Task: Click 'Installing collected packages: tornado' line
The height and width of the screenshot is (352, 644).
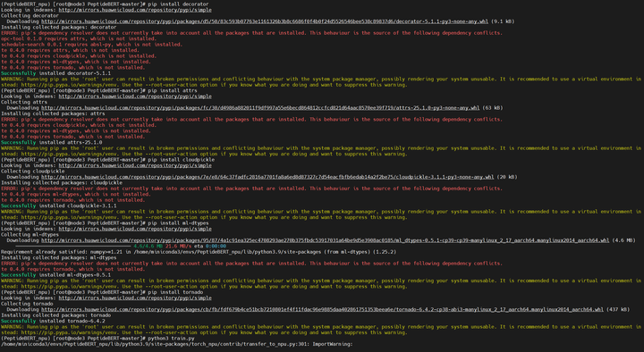Action: click(x=55, y=315)
